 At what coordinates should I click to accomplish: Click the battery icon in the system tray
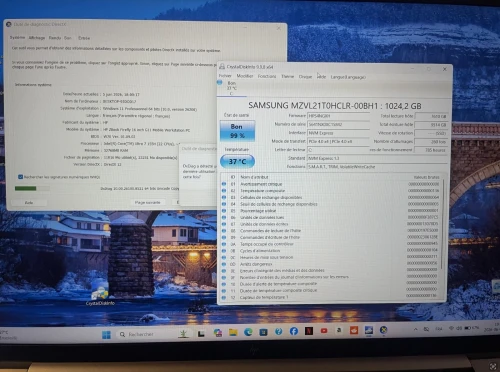pyautogui.click(x=468, y=328)
